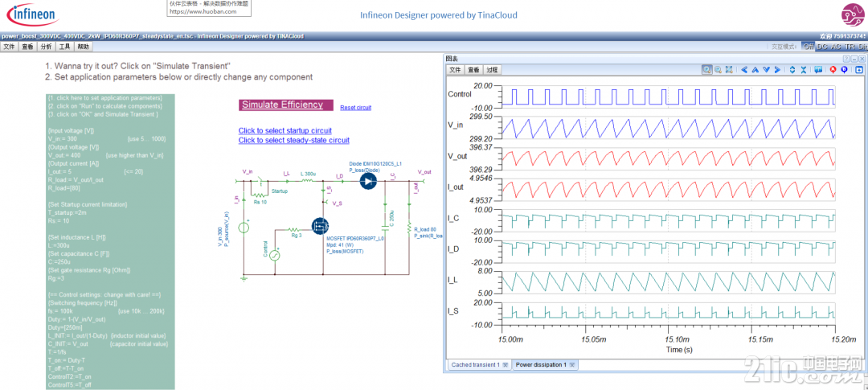Click the 'Control' waveform label in chart
This screenshot has width=868, height=390.
(x=459, y=95)
